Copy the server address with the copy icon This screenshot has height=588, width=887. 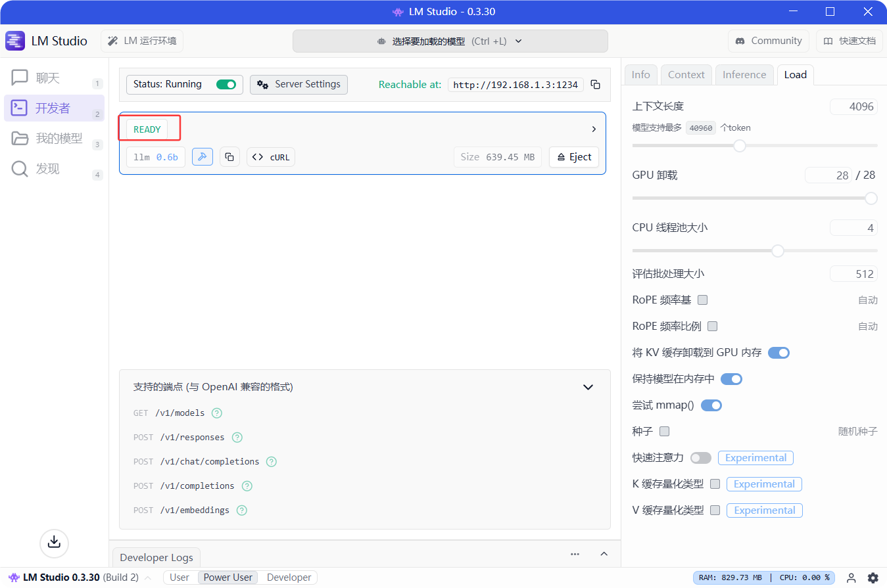tap(595, 84)
